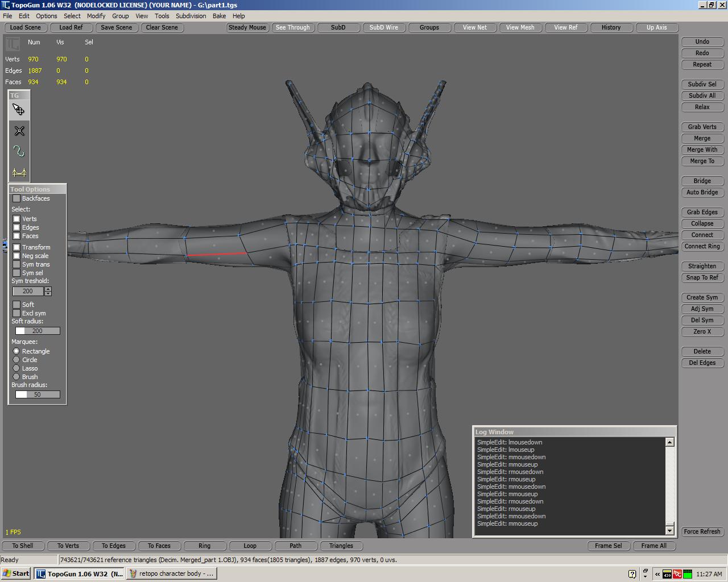
Task: Open the Subdivision menu
Action: pos(191,16)
